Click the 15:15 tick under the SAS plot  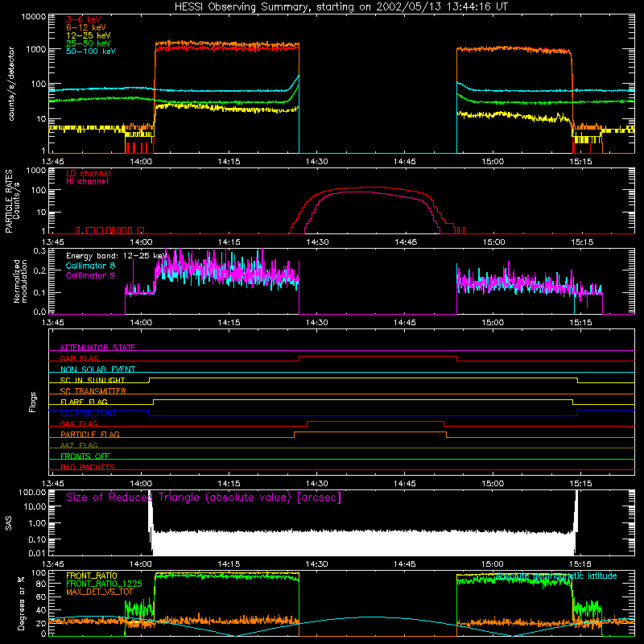(x=580, y=564)
